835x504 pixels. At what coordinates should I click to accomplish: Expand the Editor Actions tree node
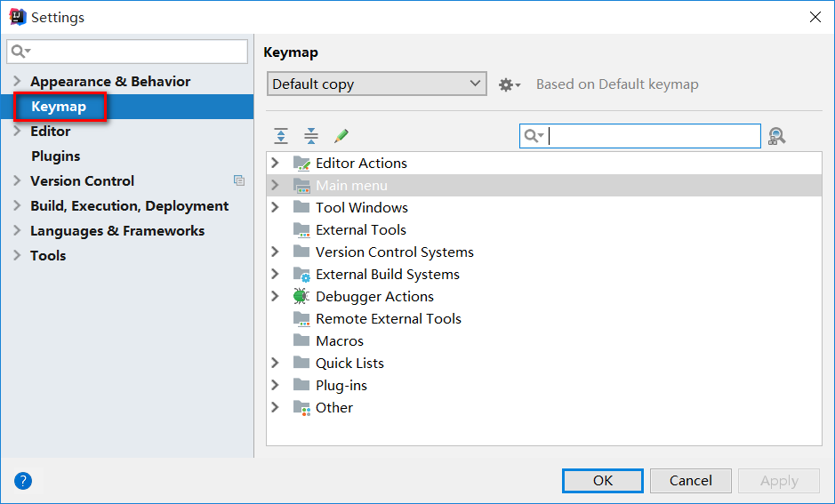[276, 163]
